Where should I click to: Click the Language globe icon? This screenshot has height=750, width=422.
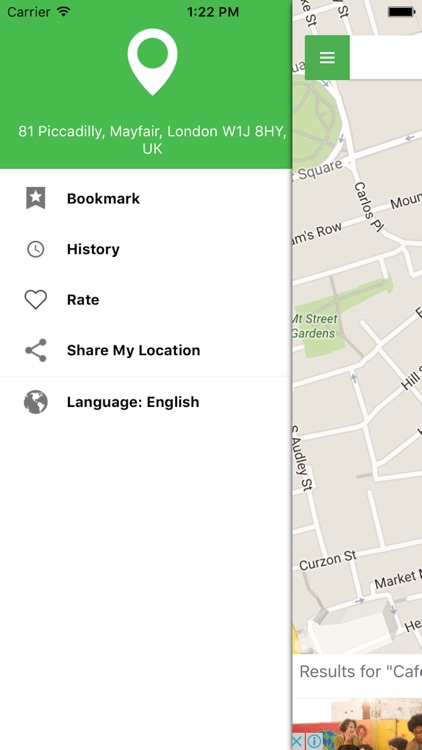pos(35,402)
